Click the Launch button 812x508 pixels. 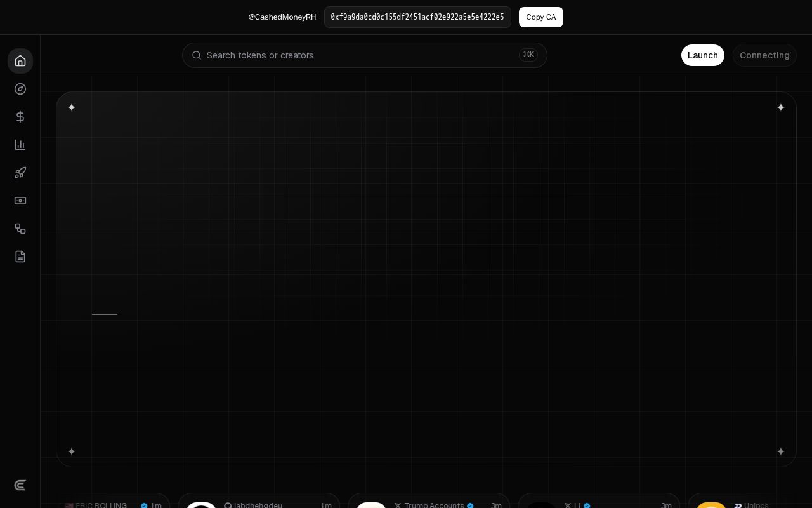click(x=703, y=55)
